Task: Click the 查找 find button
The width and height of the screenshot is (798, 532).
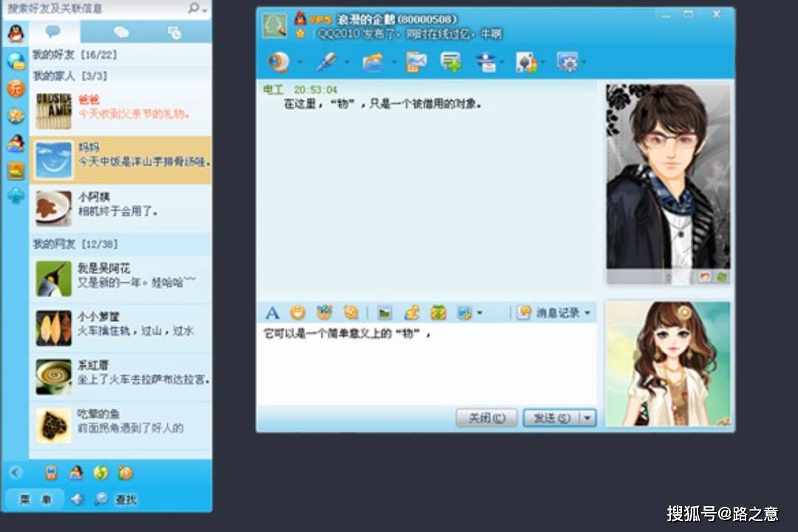Action: click(126, 499)
